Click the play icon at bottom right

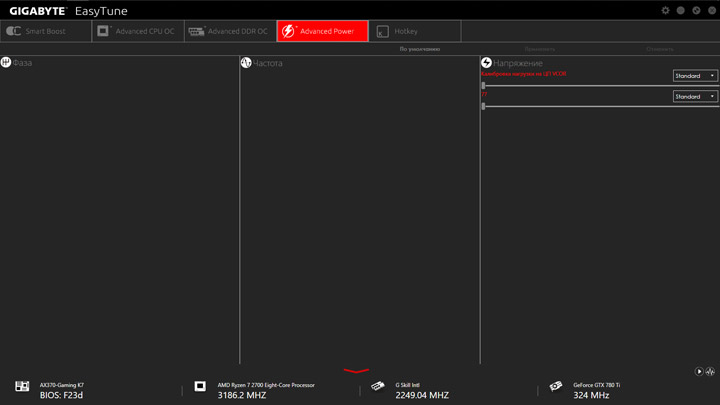(x=699, y=371)
